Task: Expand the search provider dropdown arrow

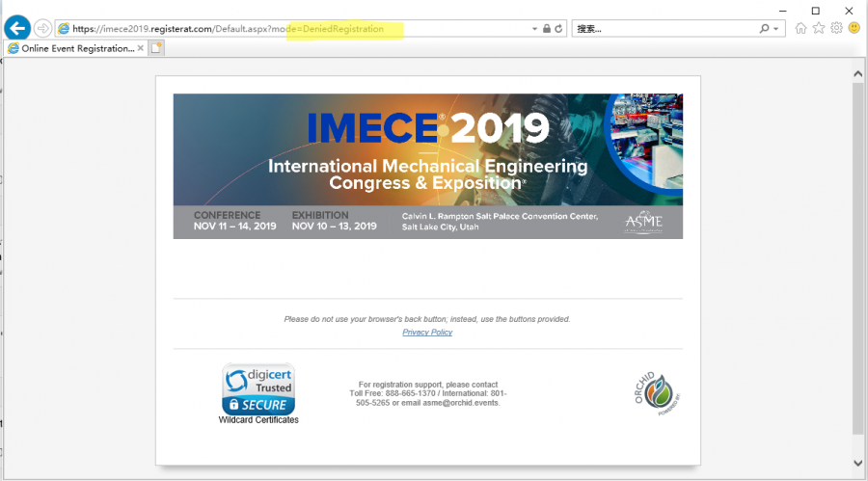Action: point(777,29)
